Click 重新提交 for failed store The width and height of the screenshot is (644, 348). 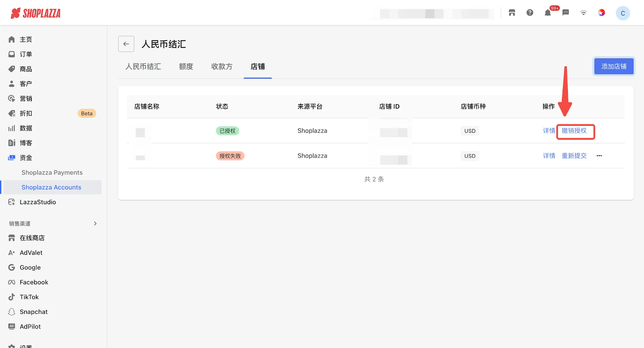574,156
